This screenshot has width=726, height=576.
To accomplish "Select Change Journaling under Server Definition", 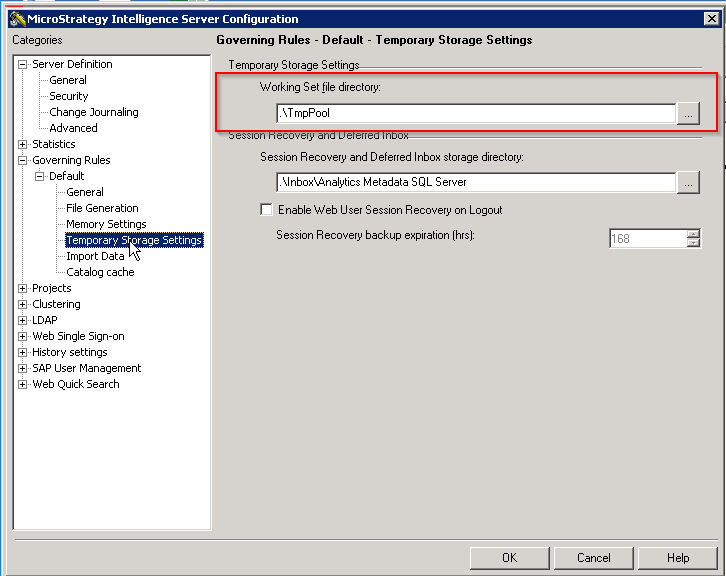I will [94, 112].
